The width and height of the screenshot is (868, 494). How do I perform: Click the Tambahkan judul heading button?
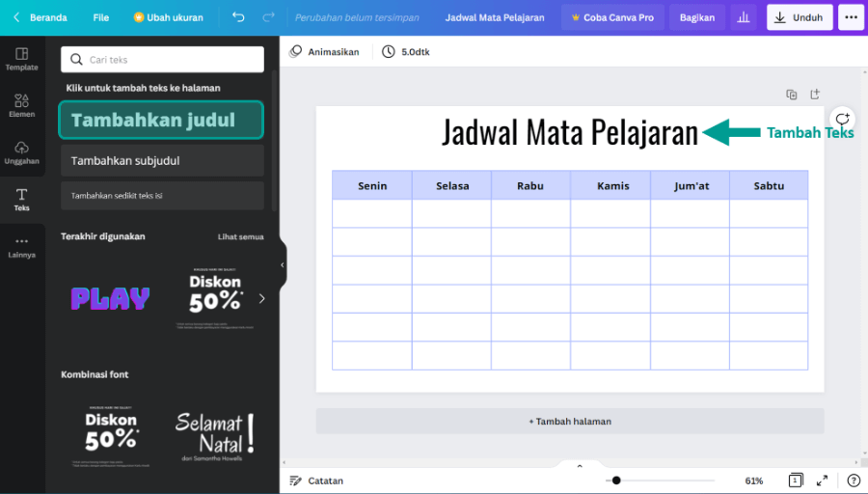pyautogui.click(x=161, y=120)
